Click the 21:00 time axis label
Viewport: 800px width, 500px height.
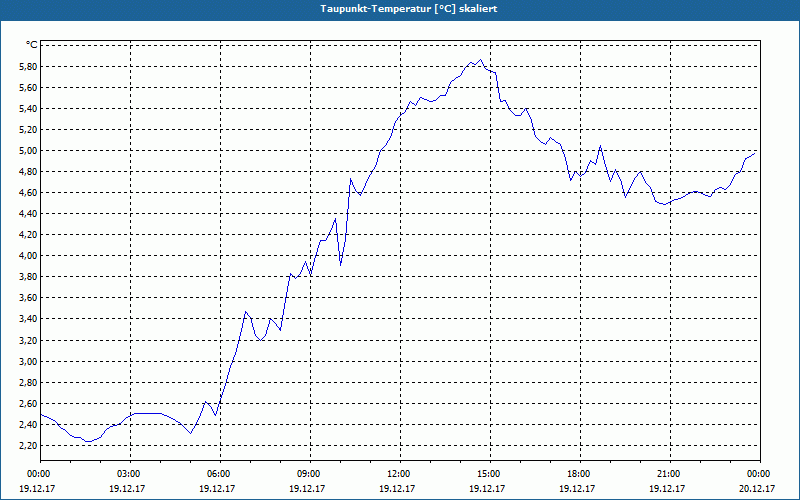click(x=670, y=474)
